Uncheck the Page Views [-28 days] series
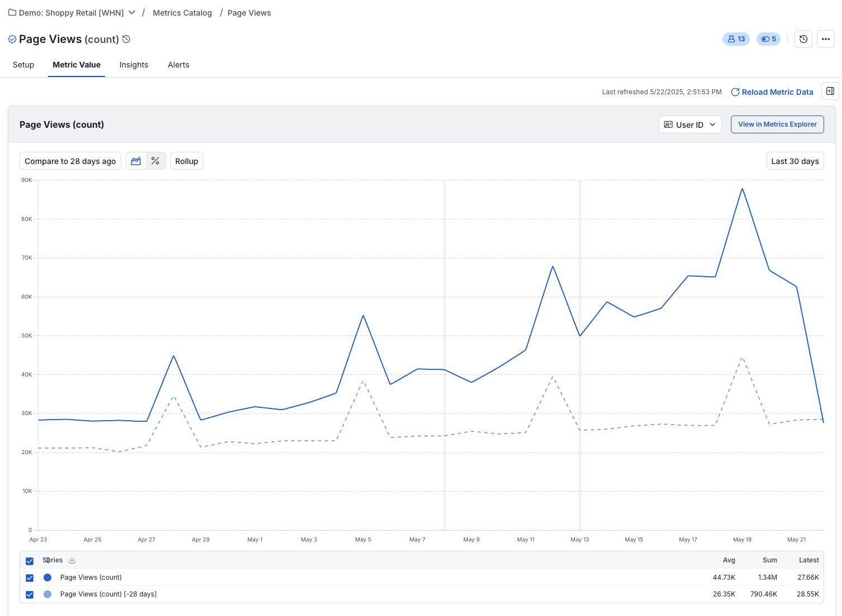The image size is (842, 616). [x=29, y=594]
